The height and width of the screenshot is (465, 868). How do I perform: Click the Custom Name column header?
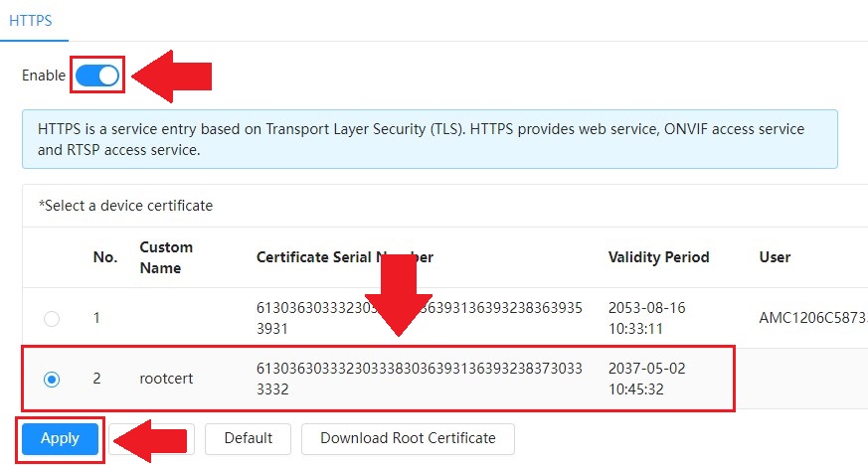coord(166,257)
